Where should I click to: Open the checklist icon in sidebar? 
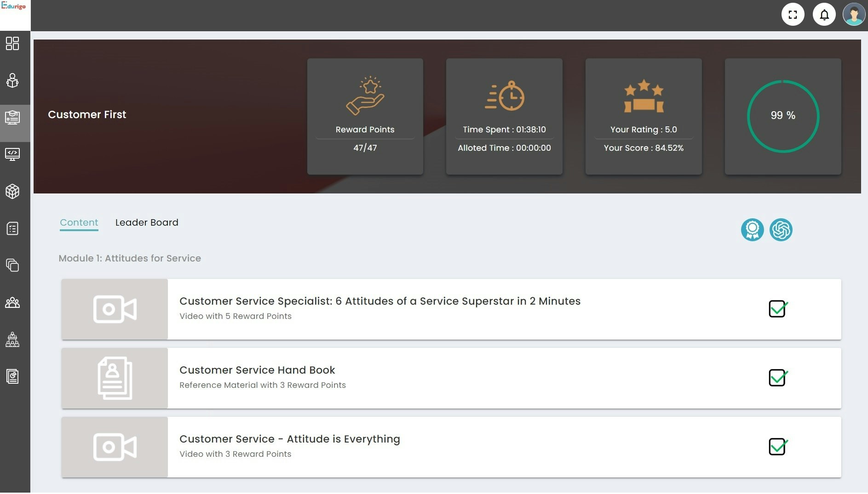point(12,228)
